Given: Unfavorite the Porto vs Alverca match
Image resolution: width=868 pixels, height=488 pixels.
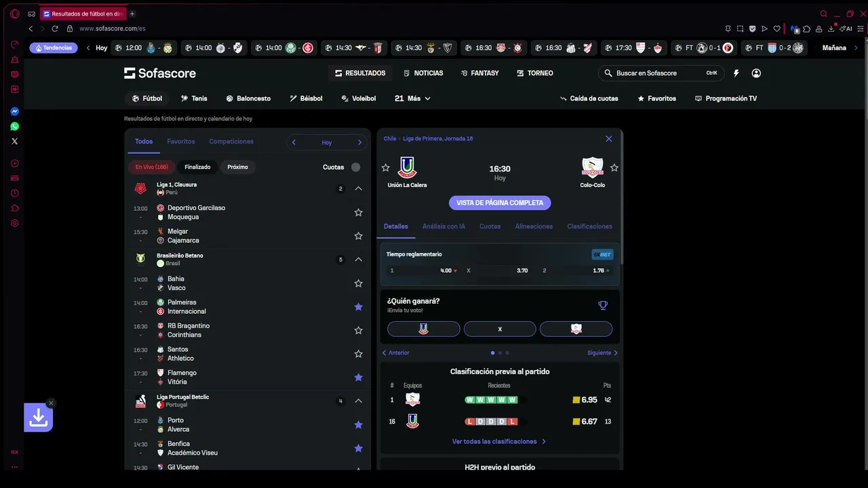Looking at the screenshot, I should pos(358,425).
